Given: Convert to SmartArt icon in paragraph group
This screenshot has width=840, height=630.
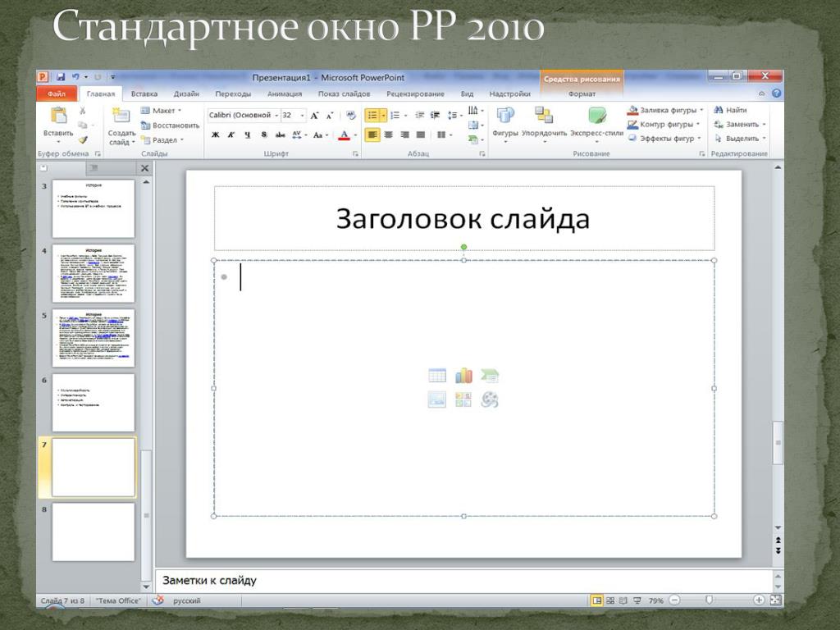Looking at the screenshot, I should point(473,139).
